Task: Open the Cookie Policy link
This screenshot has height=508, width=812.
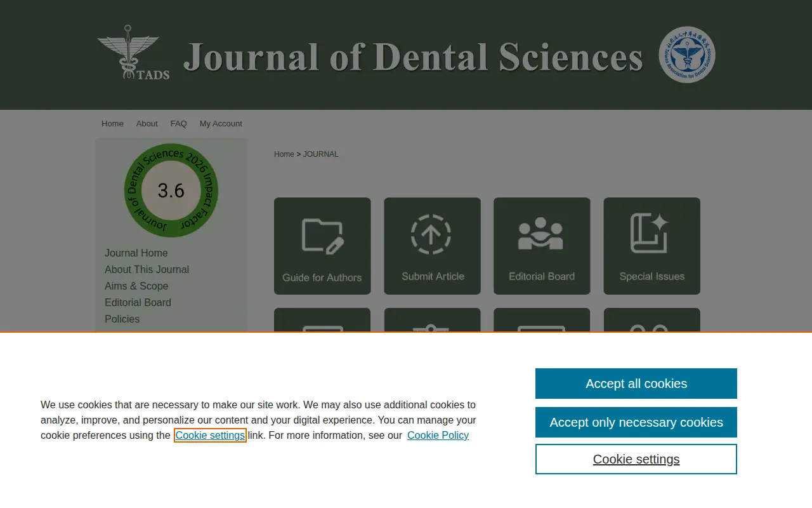Action: (438, 436)
